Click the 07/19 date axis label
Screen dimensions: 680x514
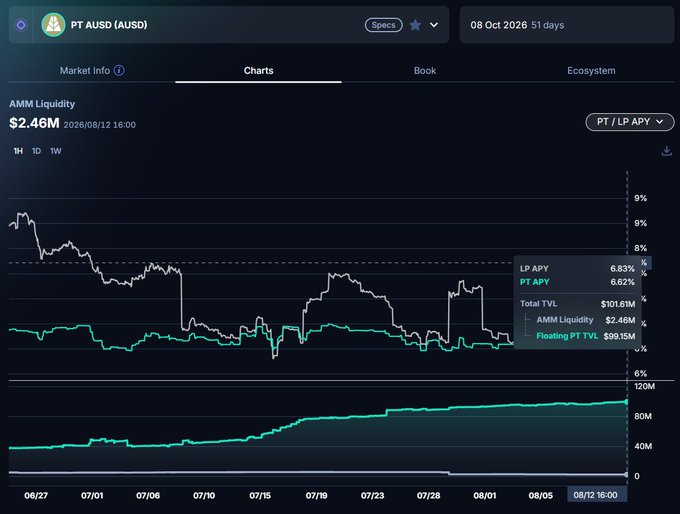[316, 495]
